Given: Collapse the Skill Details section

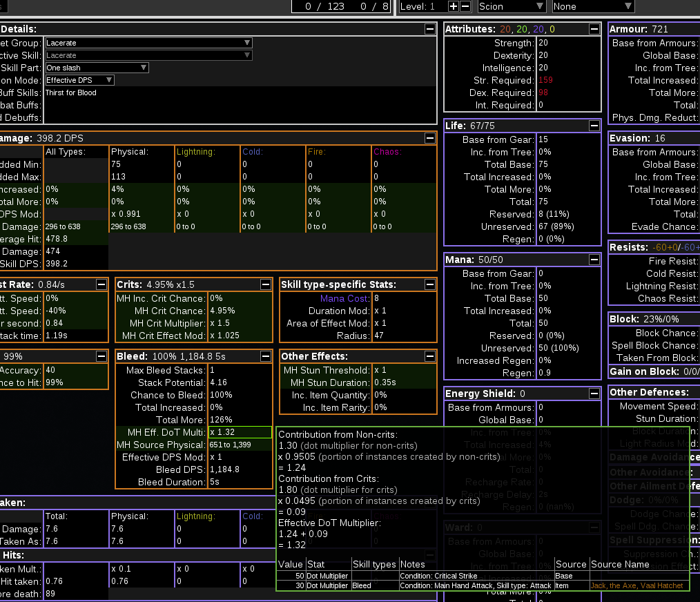Looking at the screenshot, I should 430,29.
